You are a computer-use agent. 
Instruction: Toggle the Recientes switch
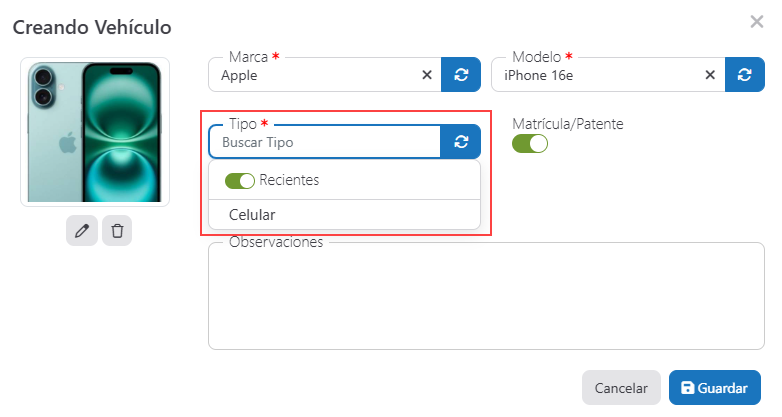(x=240, y=181)
